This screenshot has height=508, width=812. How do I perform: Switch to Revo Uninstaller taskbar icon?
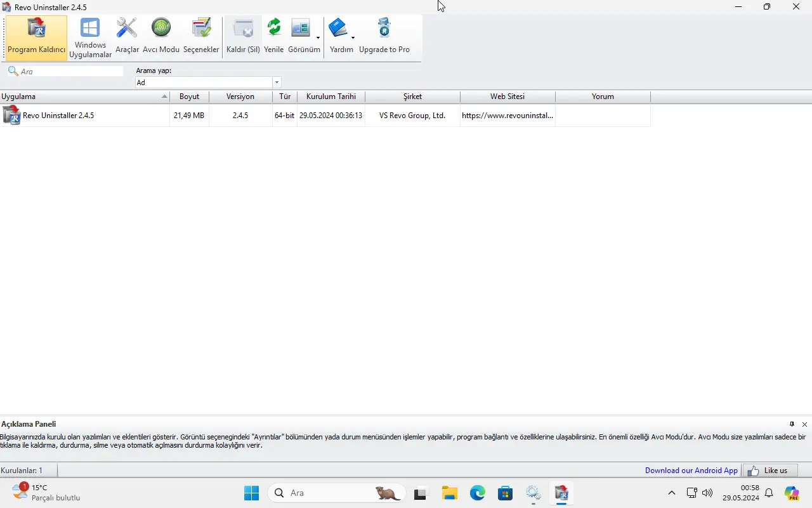tap(561, 493)
